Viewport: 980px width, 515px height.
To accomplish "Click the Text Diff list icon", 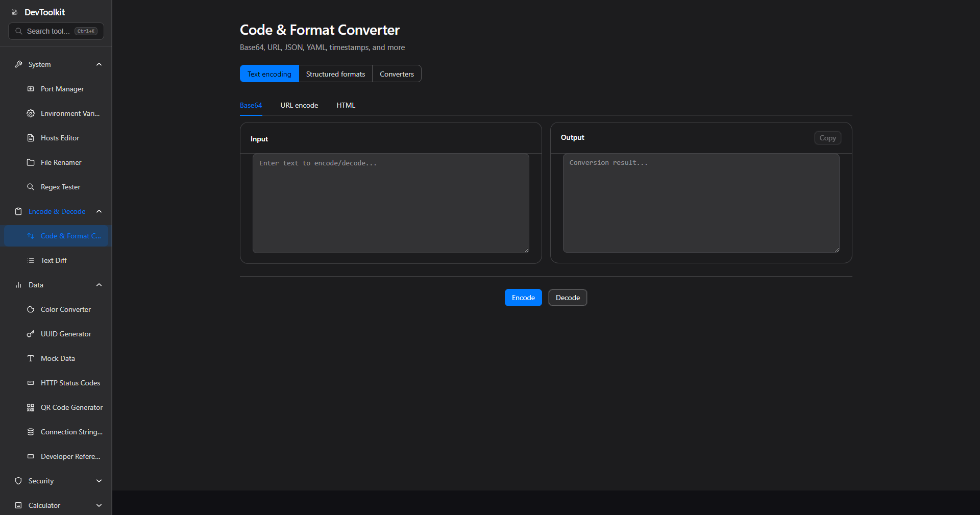I will coord(31,260).
